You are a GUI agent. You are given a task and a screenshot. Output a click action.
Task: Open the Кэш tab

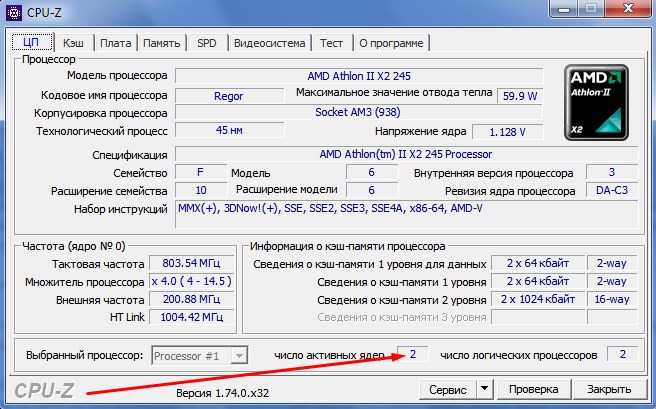[x=73, y=43]
